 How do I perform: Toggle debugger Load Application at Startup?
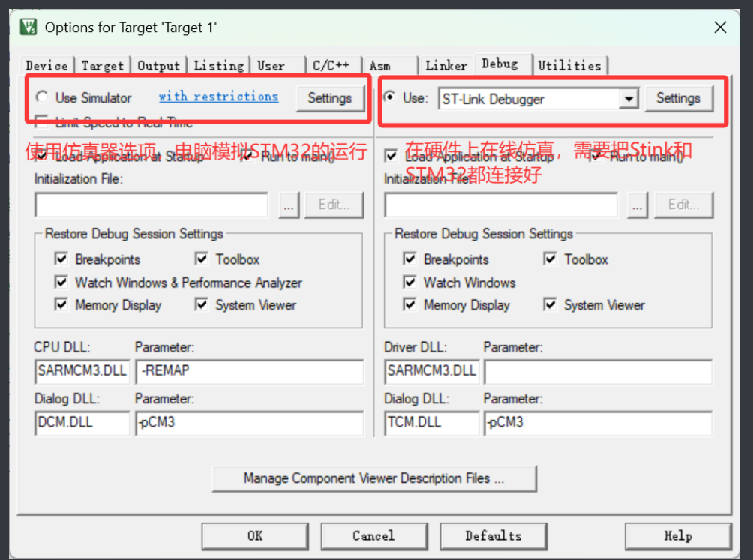391,156
